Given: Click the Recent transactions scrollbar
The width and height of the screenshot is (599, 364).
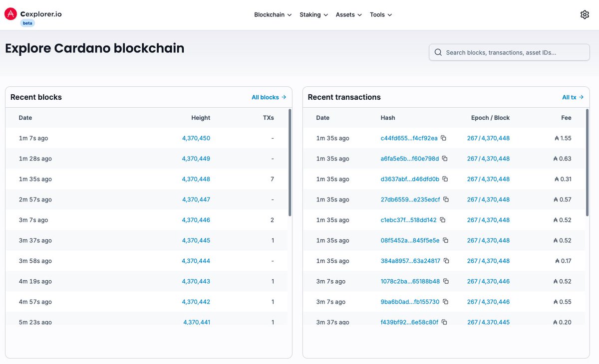Looking at the screenshot, I should point(587,163).
